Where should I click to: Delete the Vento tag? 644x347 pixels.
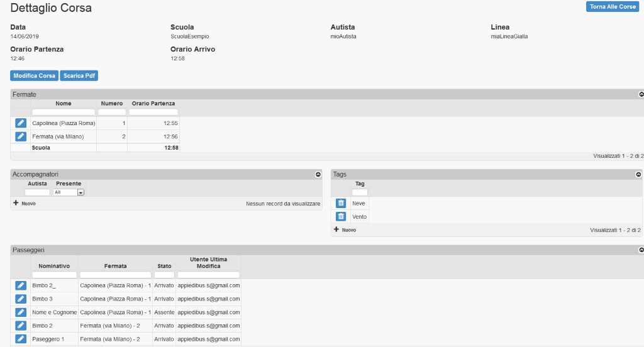[341, 216]
